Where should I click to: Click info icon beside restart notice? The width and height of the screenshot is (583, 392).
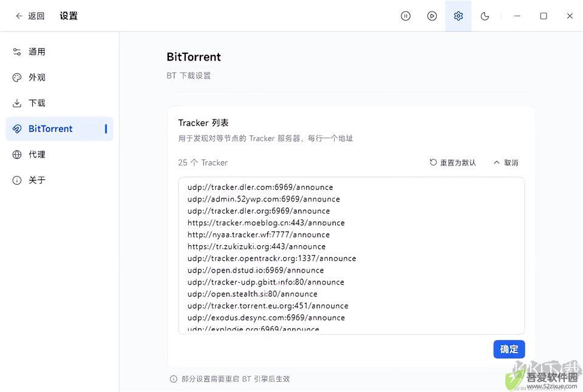173,379
